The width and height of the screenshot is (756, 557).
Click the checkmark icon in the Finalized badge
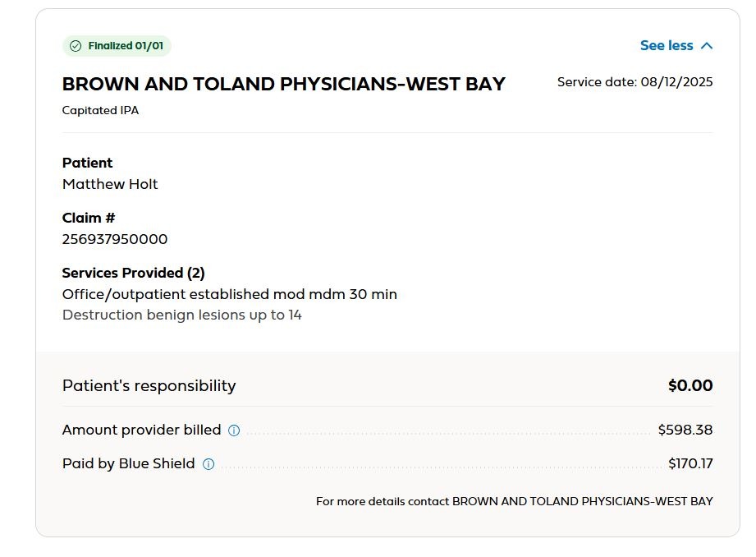click(x=76, y=46)
